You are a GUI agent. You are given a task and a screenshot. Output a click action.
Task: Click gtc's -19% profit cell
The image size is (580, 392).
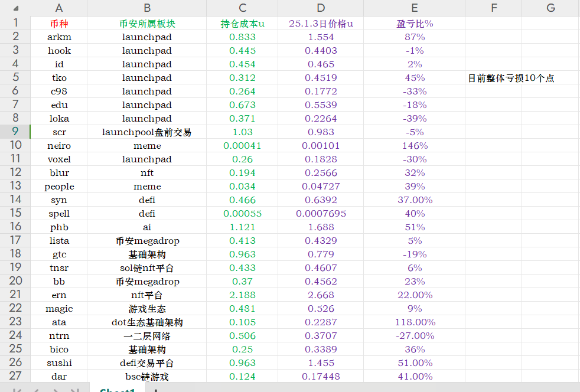414,254
